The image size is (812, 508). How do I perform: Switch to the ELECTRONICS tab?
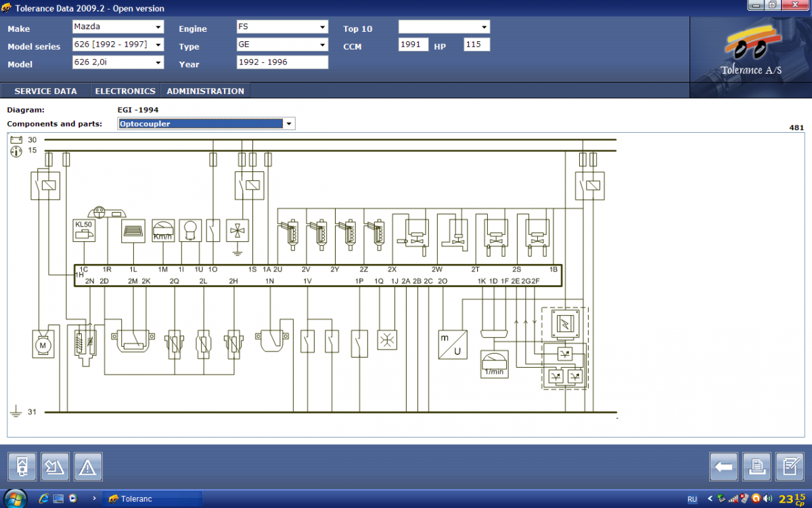tap(125, 91)
